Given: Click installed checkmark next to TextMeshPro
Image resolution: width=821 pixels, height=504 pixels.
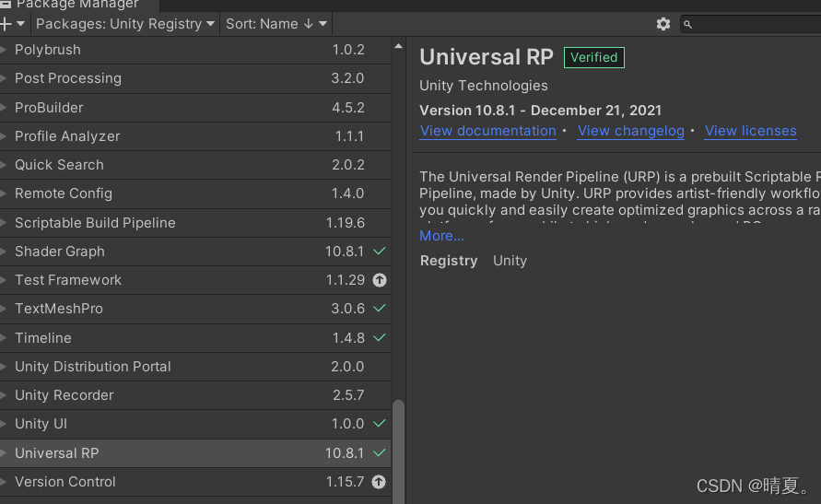Looking at the screenshot, I should coord(379,309).
